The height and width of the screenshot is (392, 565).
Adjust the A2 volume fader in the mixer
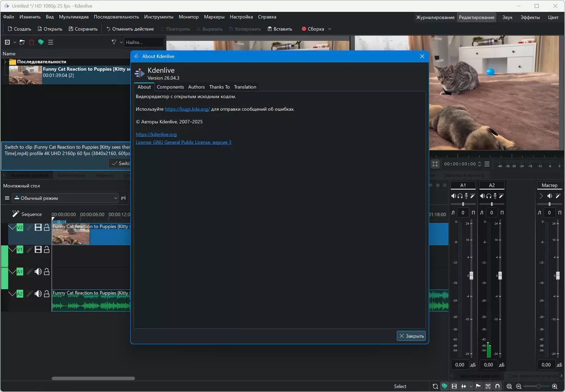coord(500,276)
